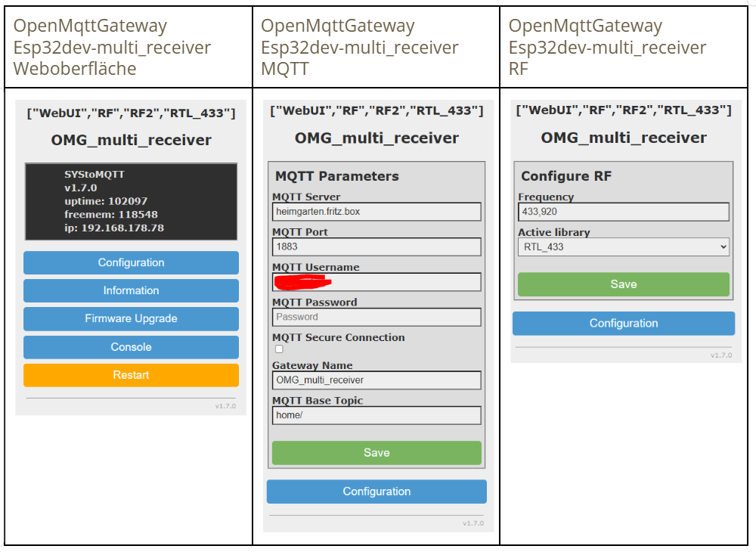756x552 pixels.
Task: Click the orange Restart button
Action: pyautogui.click(x=131, y=375)
